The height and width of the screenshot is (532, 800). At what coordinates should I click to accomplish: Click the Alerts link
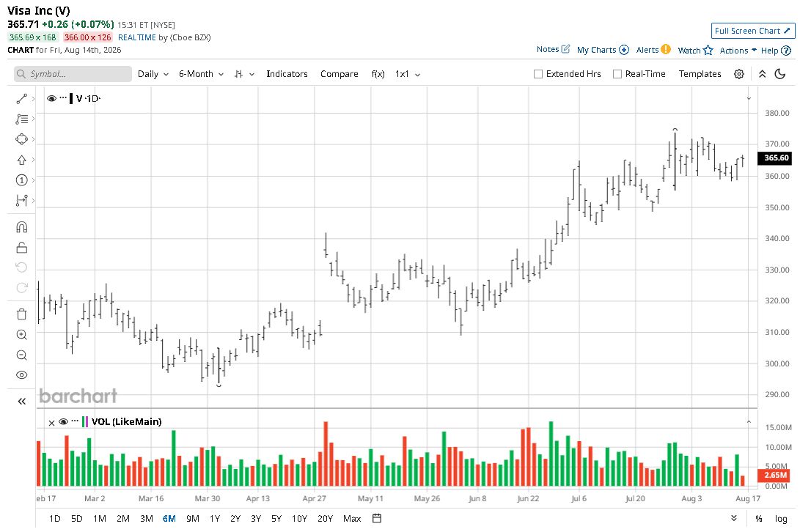pos(647,50)
